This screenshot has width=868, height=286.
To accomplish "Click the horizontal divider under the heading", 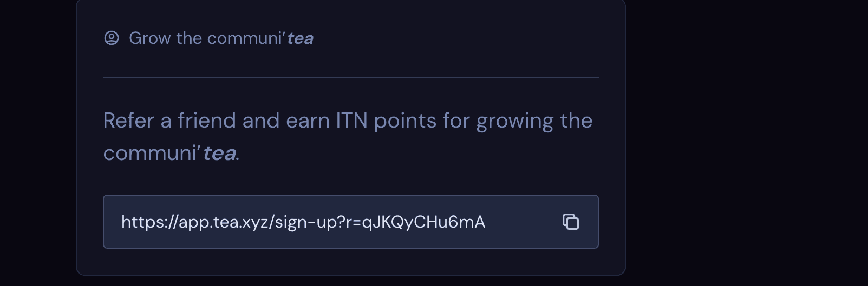I will pos(351,77).
